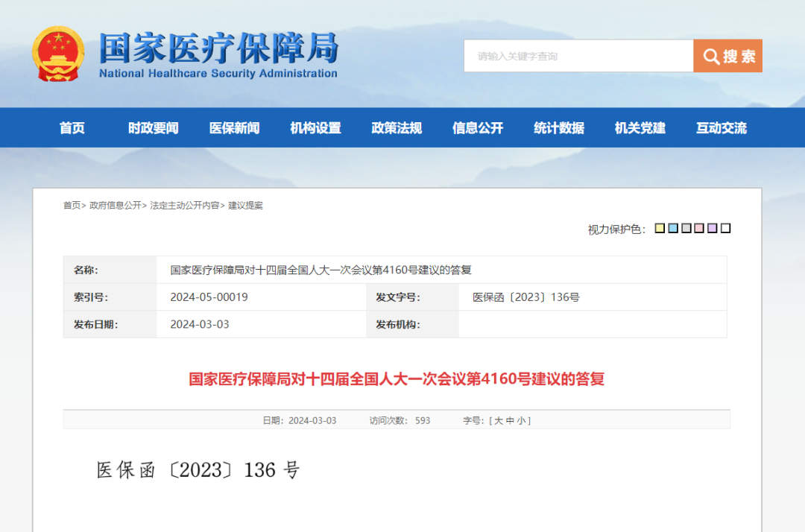Reset to the white background color swatch
This screenshot has width=805, height=532.
[x=726, y=229]
